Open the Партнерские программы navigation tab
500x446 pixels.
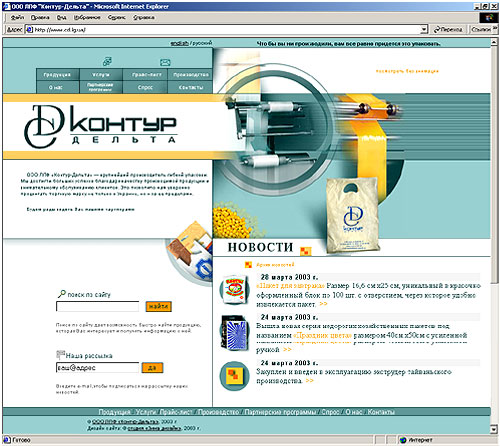[x=101, y=87]
